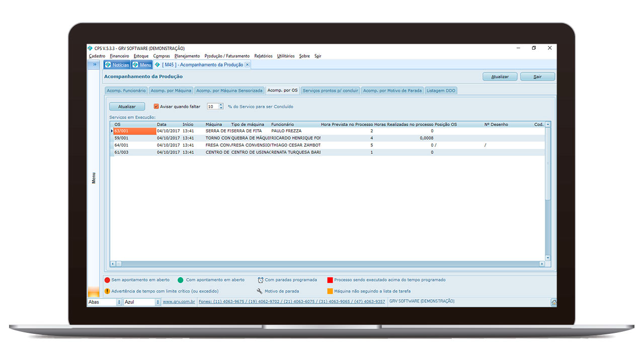Viewport: 644px width, 362px height.
Task: Open the Financeiro menu
Action: pyautogui.click(x=119, y=56)
